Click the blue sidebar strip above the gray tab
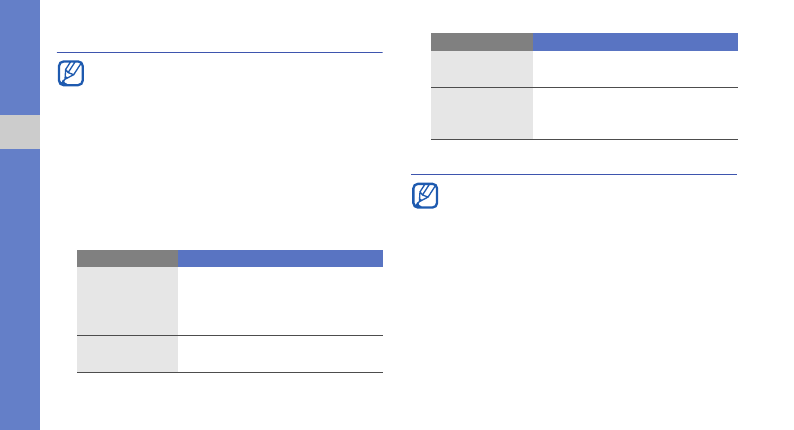The image size is (794, 430). 20,57
